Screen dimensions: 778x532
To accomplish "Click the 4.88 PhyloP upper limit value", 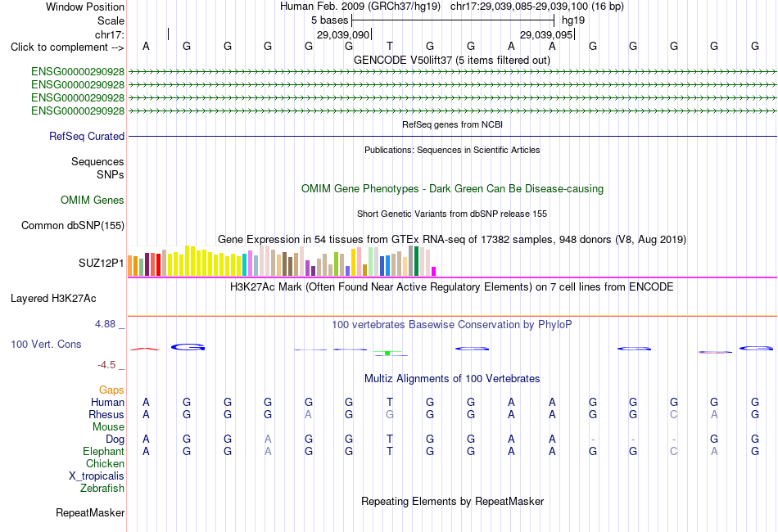I will tap(105, 324).
